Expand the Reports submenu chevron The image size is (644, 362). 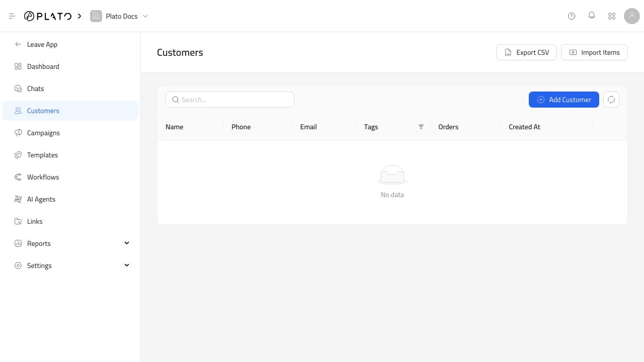pos(127,243)
